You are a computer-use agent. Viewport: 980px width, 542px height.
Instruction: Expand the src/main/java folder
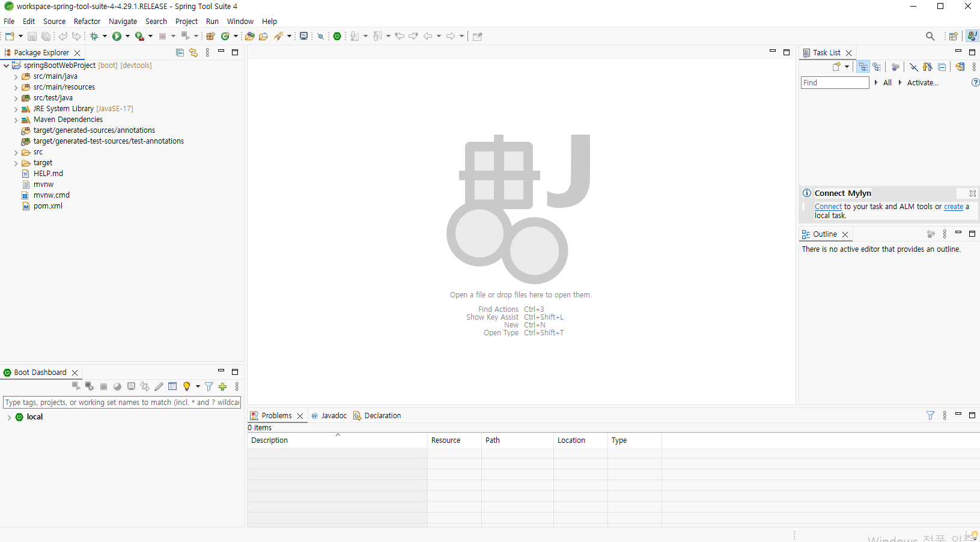(16, 76)
